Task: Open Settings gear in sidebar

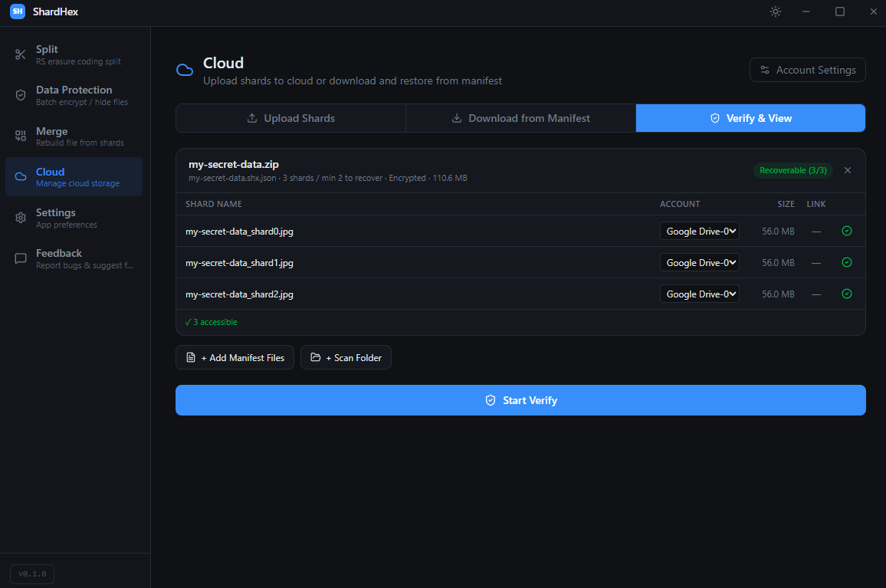Action: (21, 218)
